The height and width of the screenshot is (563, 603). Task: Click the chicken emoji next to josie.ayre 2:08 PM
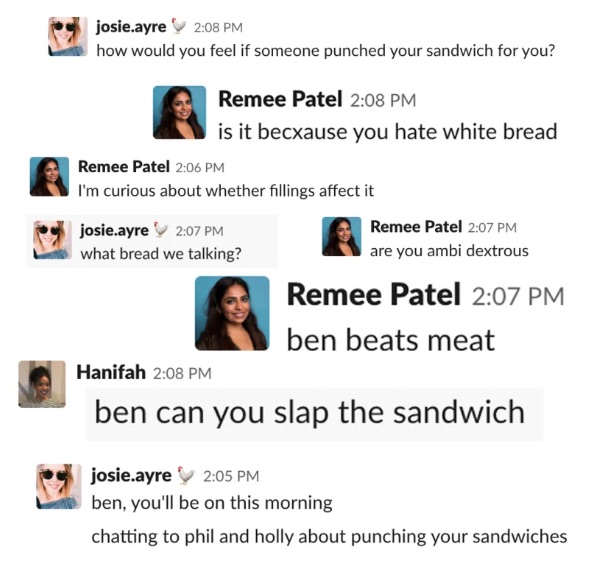178,26
